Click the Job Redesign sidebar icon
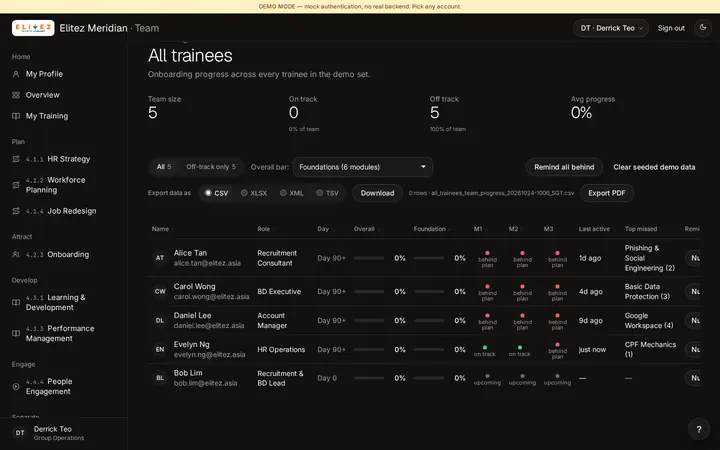 [16, 211]
